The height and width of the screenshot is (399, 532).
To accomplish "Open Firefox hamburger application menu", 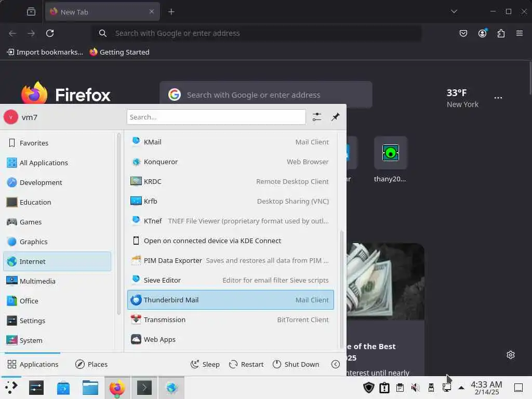I will click(520, 33).
